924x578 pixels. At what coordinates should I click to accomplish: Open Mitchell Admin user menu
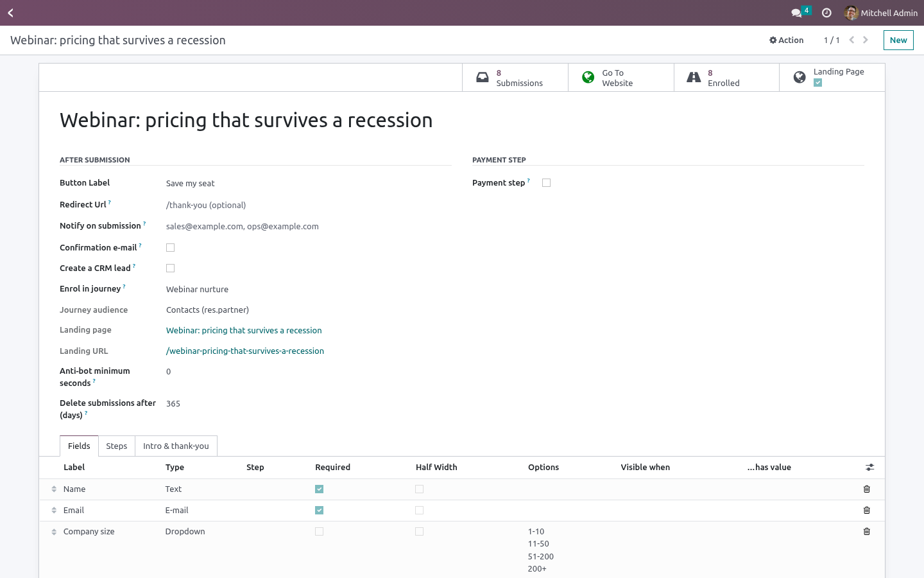[x=881, y=13]
